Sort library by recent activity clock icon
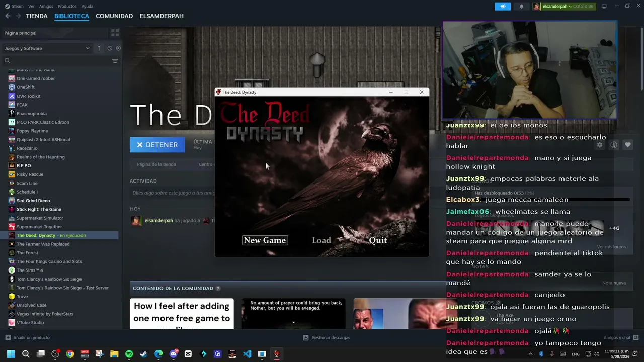644x362 pixels. (110, 48)
